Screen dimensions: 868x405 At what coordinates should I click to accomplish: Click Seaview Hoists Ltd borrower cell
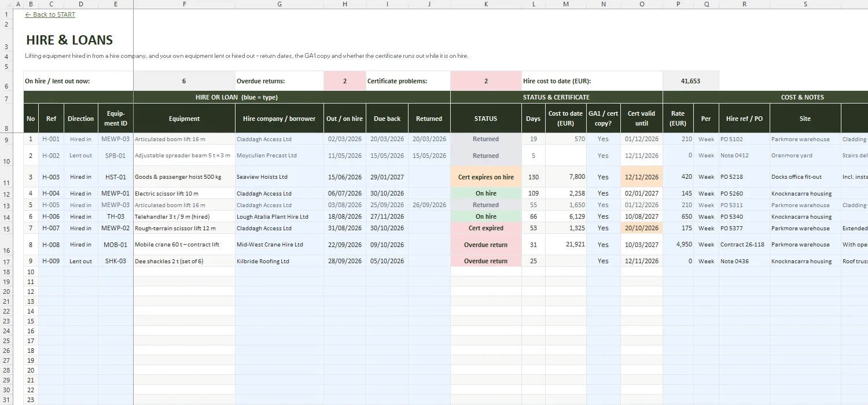pyautogui.click(x=279, y=177)
